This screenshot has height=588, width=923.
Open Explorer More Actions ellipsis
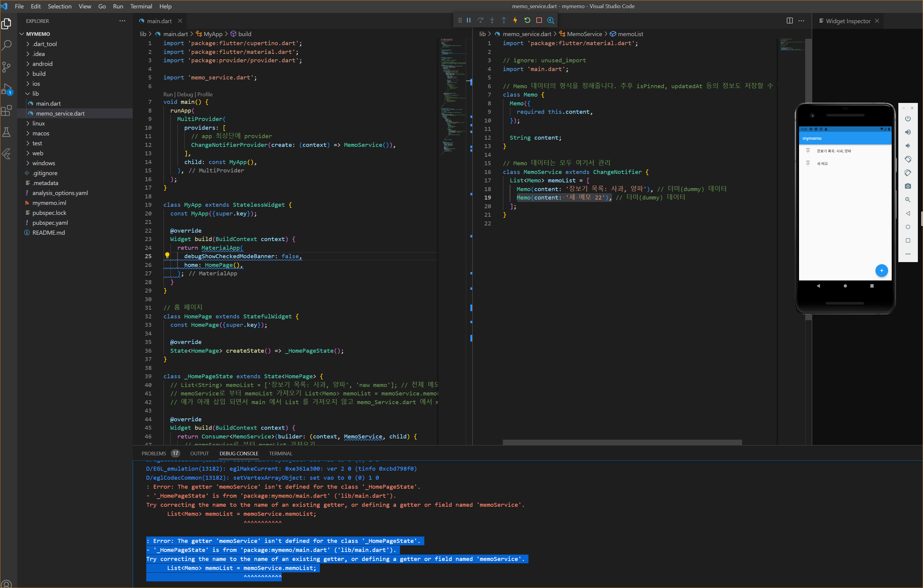(122, 21)
